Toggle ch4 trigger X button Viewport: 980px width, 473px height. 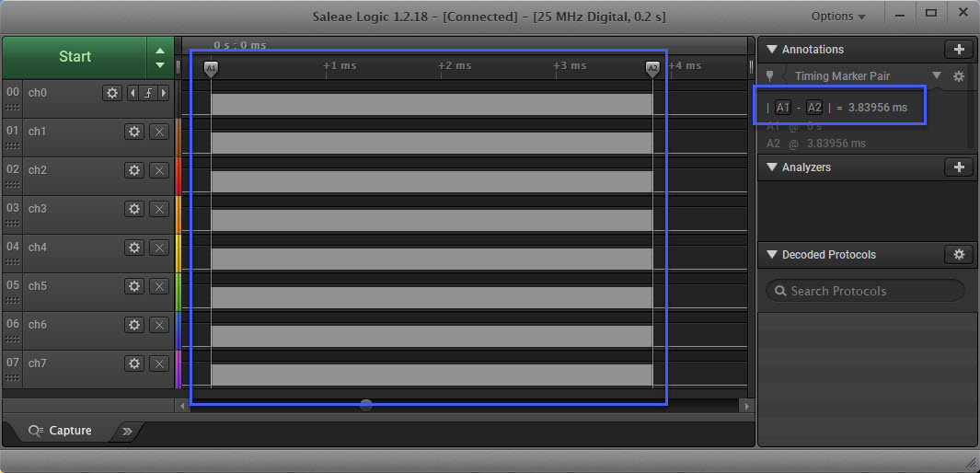coord(158,248)
